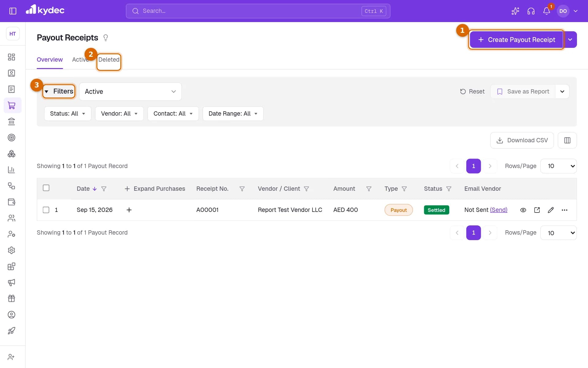Open the settings gear icon in sidebar

click(x=11, y=250)
